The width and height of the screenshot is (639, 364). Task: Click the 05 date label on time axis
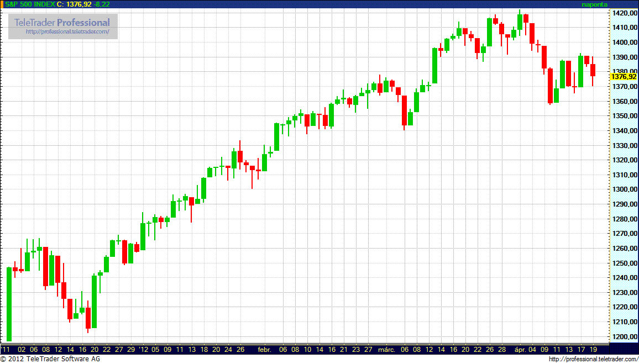pos(155,349)
